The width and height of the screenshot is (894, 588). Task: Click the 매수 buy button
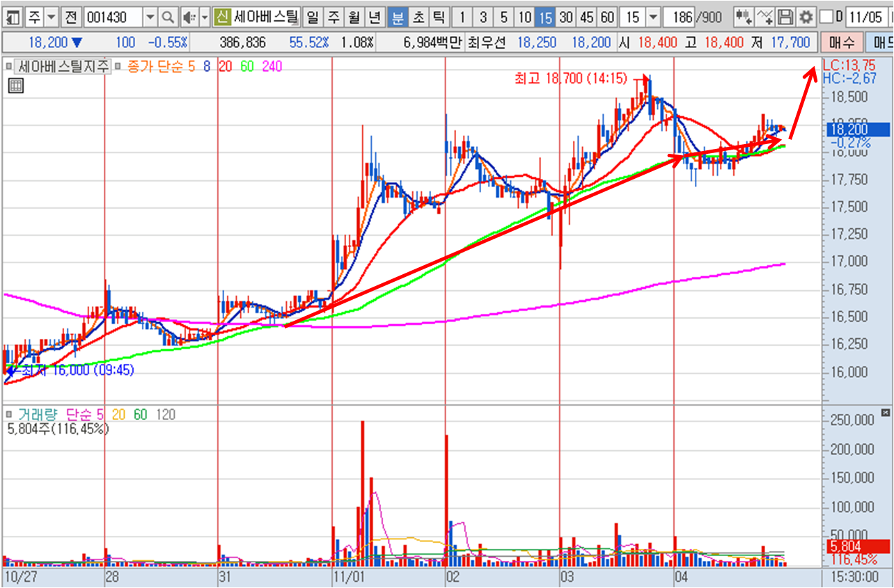tap(842, 42)
